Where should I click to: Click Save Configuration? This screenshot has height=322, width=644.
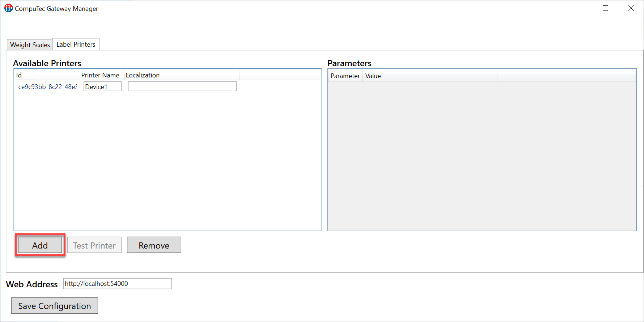[55, 306]
